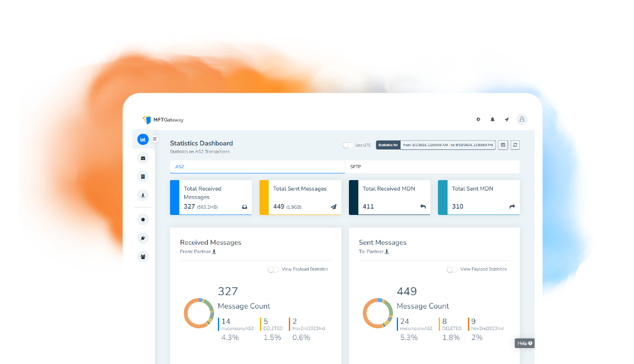Click partner icon beside 'To: Partner'
Image resolution: width=634 pixels, height=364 pixels.
[387, 251]
